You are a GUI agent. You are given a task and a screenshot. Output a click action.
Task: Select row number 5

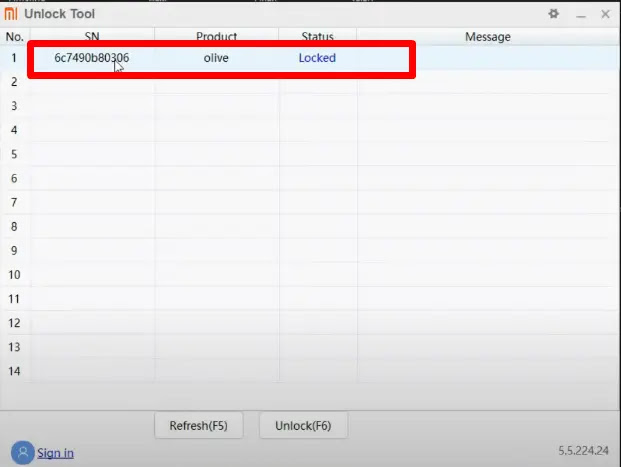tap(14, 154)
